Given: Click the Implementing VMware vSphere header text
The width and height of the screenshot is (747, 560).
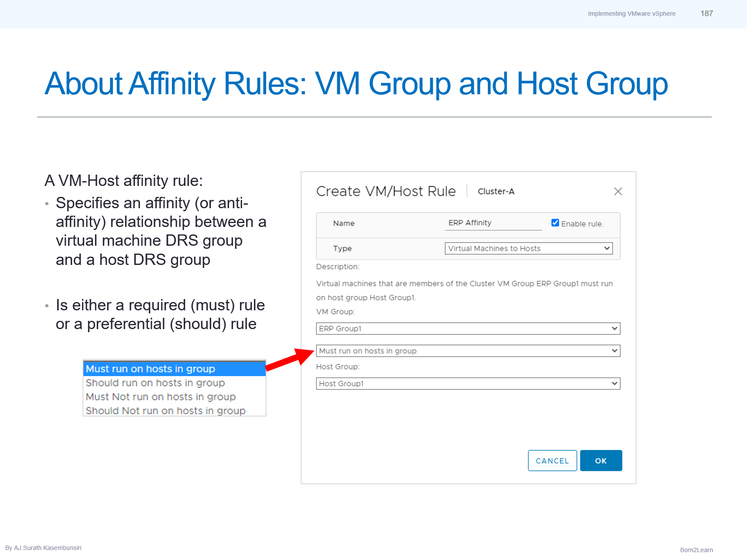Looking at the screenshot, I should pos(631,14).
